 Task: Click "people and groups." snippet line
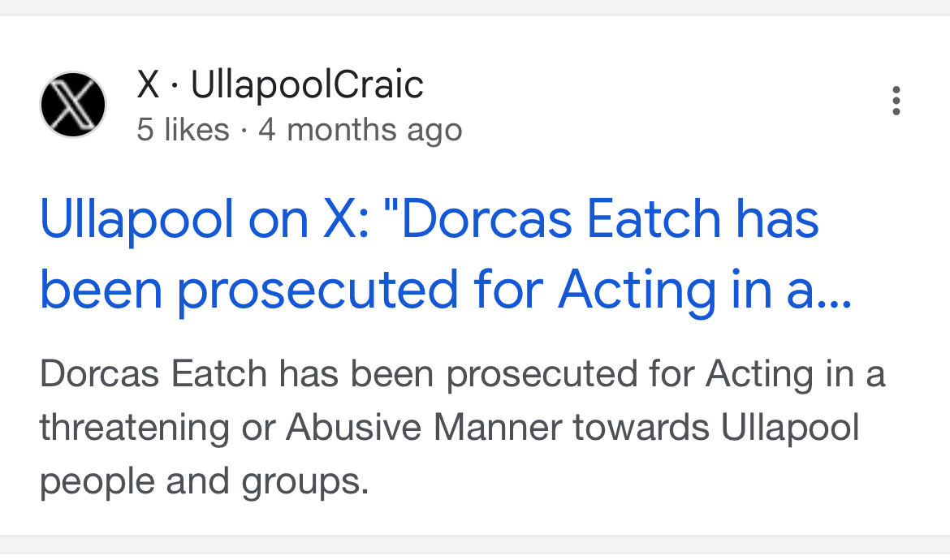point(204,481)
